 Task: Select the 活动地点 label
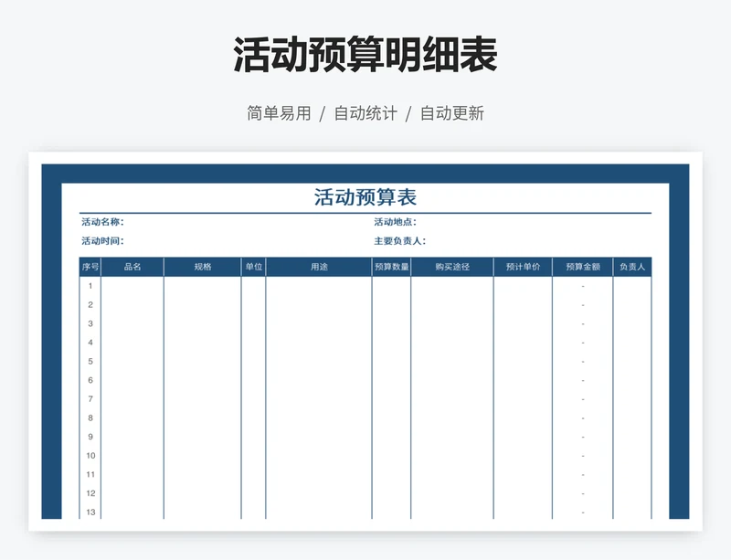pyautogui.click(x=395, y=222)
